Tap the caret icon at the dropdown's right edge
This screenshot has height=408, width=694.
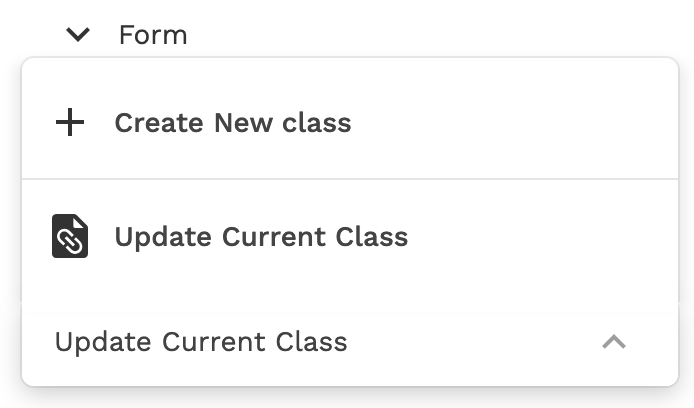coord(614,342)
